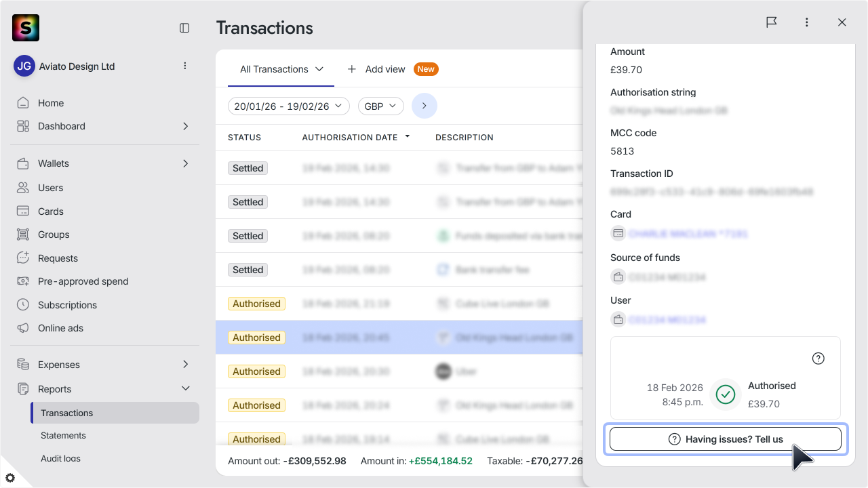Click the Users people icon
This screenshot has height=488, width=868.
23,188
